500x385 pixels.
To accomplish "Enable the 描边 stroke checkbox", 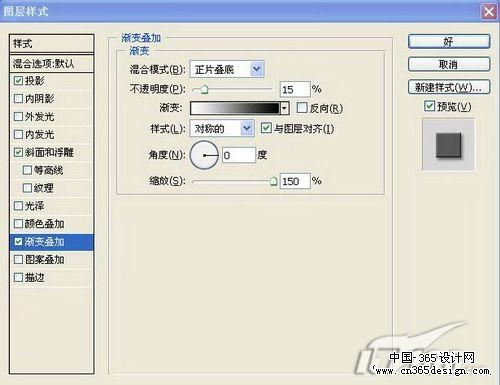I will tap(18, 277).
